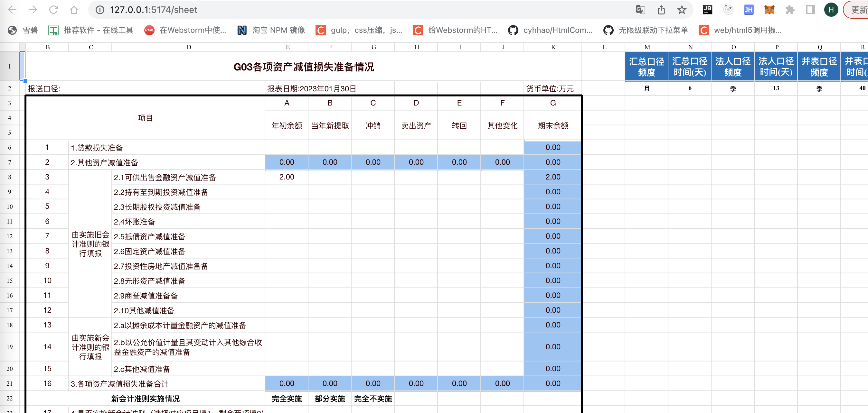Open the translate page icon
The width and height of the screenshot is (868, 413).
(640, 10)
